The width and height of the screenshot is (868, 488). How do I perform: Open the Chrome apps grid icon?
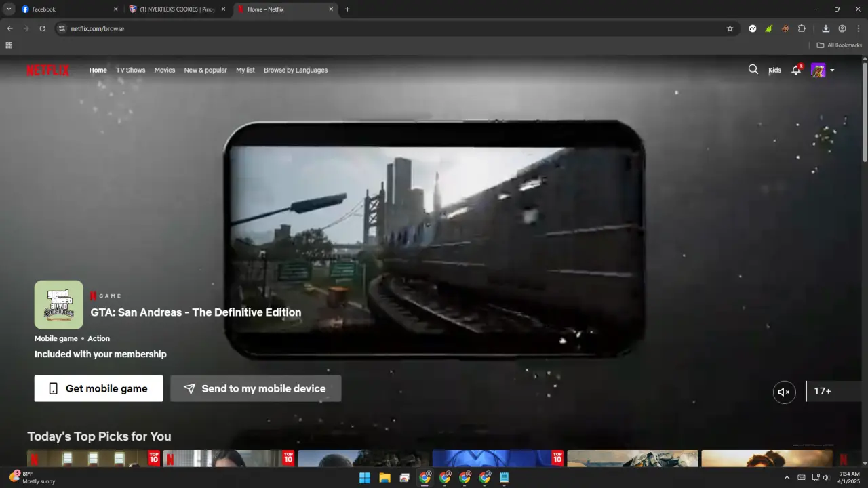coord(9,45)
